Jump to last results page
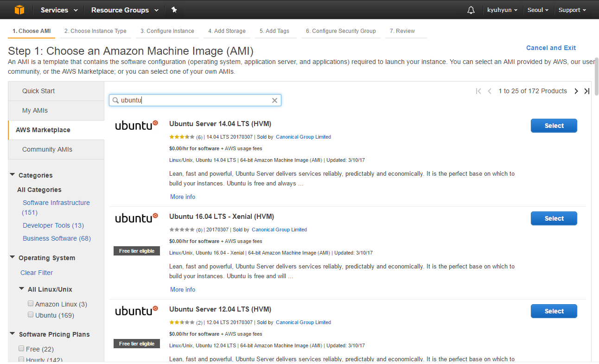Image resolution: width=599 pixels, height=364 pixels. (x=586, y=91)
